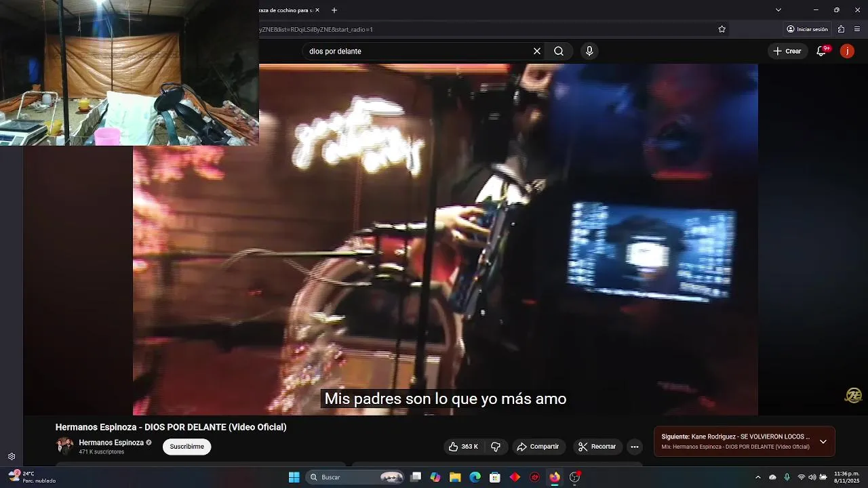Viewport: 868px width, 488px height.
Task: Start voice search with microphone icon
Action: coord(589,51)
